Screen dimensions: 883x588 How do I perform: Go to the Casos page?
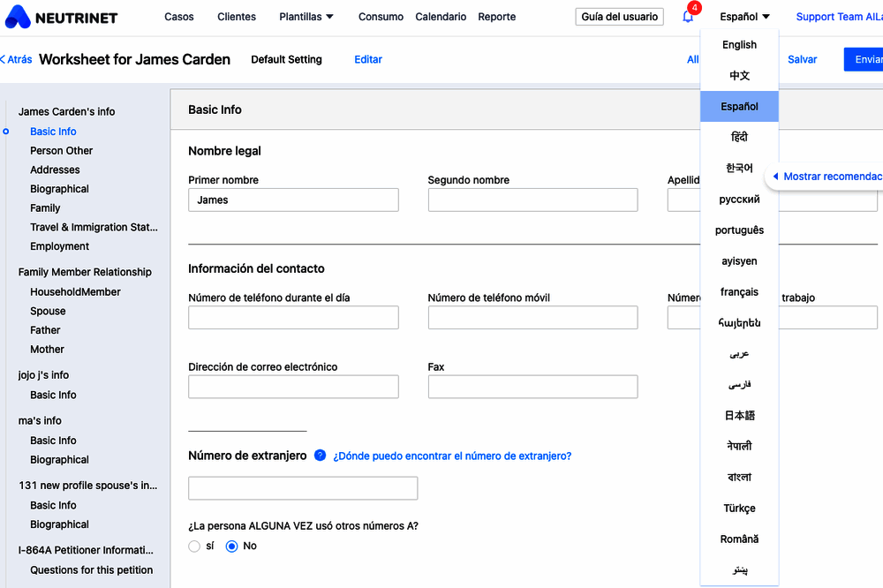click(179, 17)
